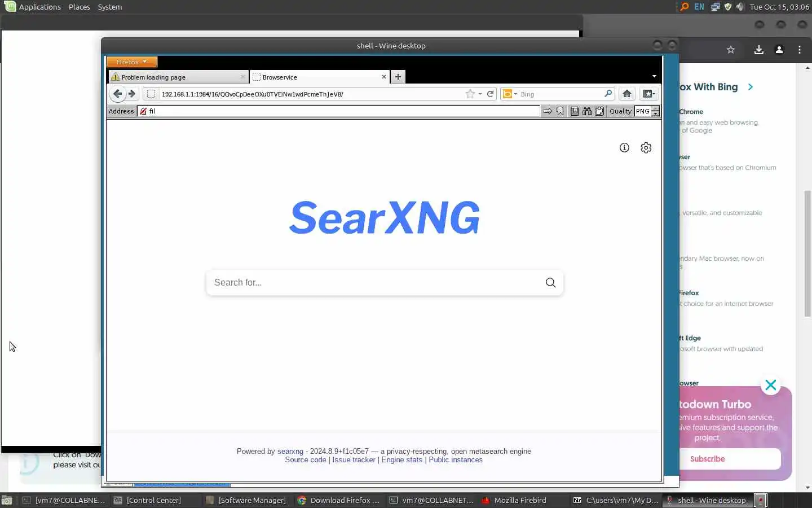This screenshot has height=508, width=812.
Task: Open the Bing search engine selector dropdown
Action: 509,94
